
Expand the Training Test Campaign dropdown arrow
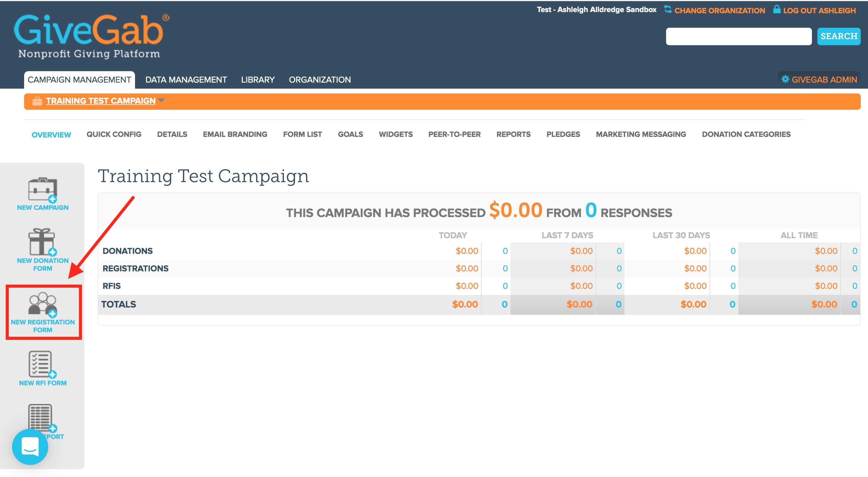(162, 100)
